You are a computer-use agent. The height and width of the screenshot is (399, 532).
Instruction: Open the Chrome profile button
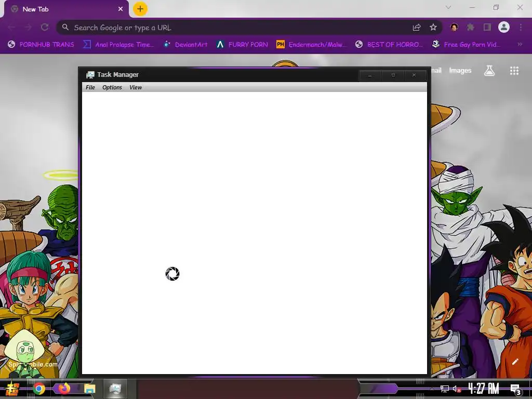504,27
